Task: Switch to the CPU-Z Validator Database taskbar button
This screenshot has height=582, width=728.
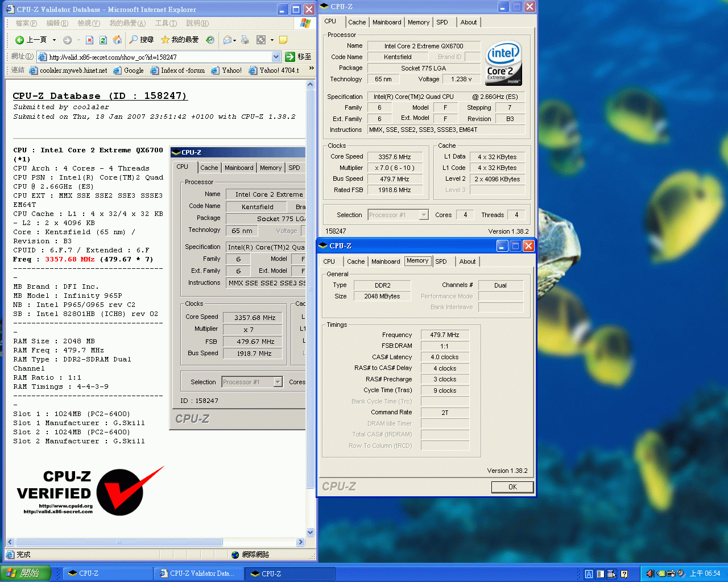Action: point(198,573)
